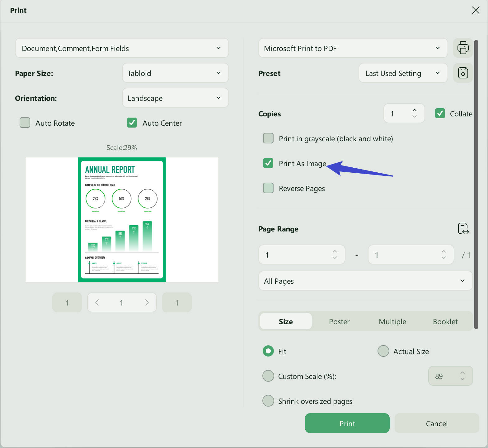Screen dimensions: 488x448
Task: Increase the Copies count
Action: click(x=414, y=110)
